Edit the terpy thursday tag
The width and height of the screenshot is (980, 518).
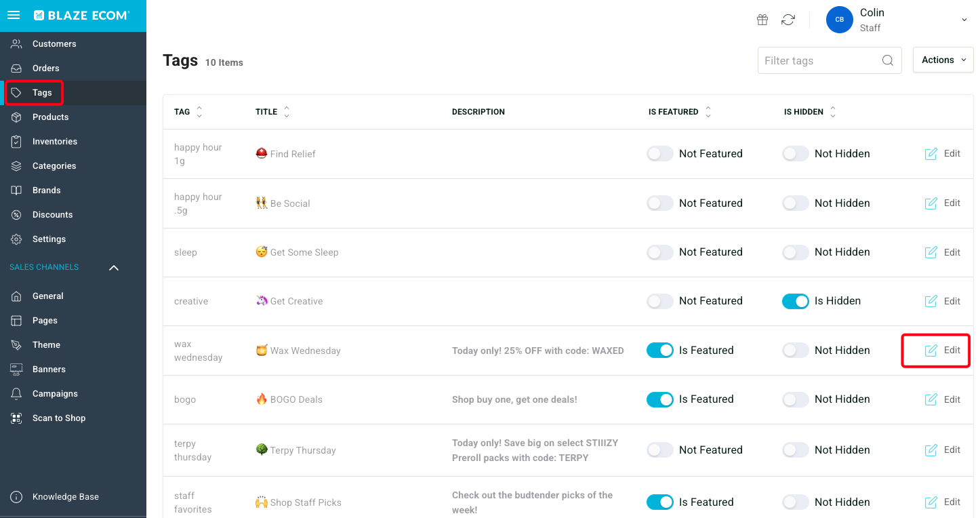click(x=943, y=450)
